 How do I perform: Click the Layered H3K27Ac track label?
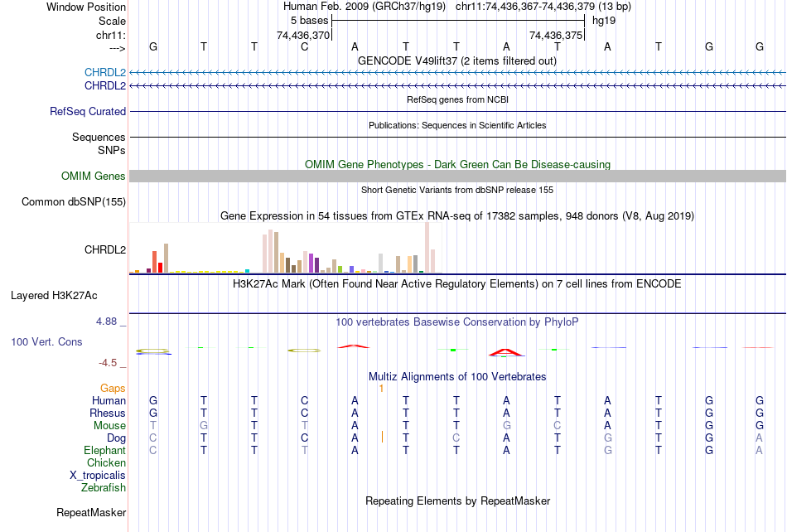click(x=54, y=296)
